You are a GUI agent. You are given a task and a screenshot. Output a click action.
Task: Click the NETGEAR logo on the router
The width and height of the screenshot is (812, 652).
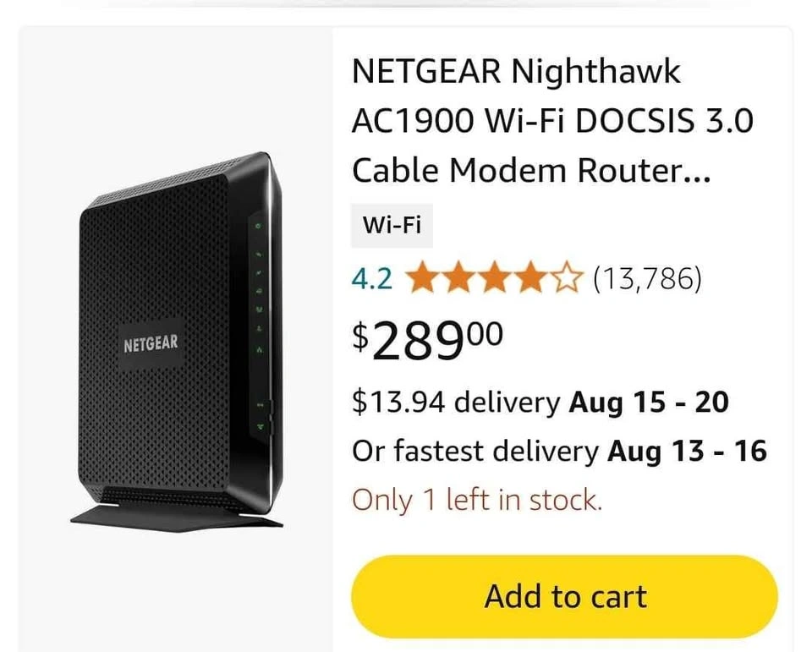pyautogui.click(x=151, y=342)
